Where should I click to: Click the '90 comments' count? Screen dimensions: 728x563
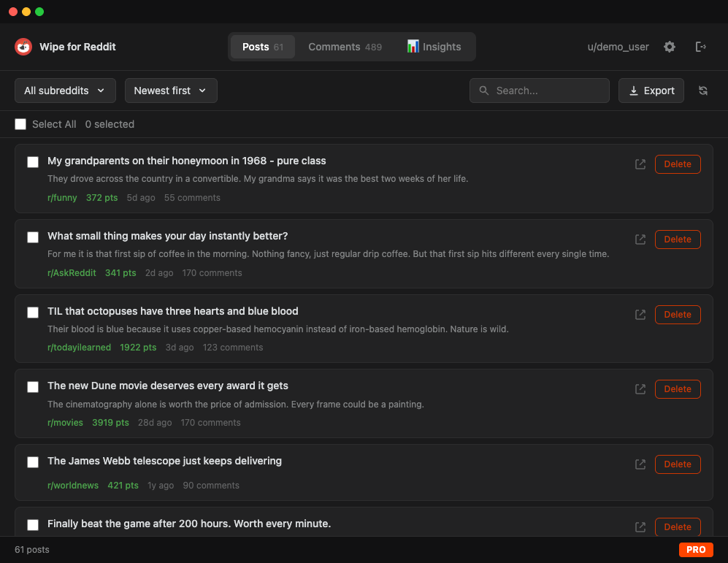click(x=211, y=486)
